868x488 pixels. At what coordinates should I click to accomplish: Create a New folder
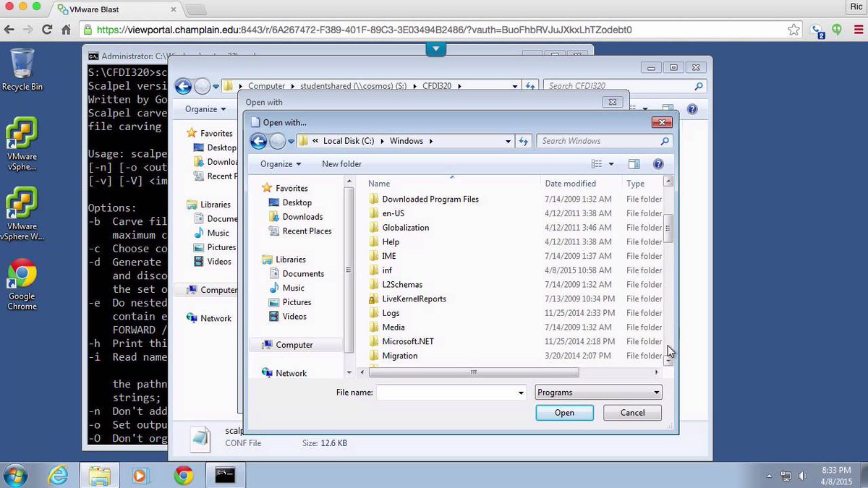[x=341, y=164]
